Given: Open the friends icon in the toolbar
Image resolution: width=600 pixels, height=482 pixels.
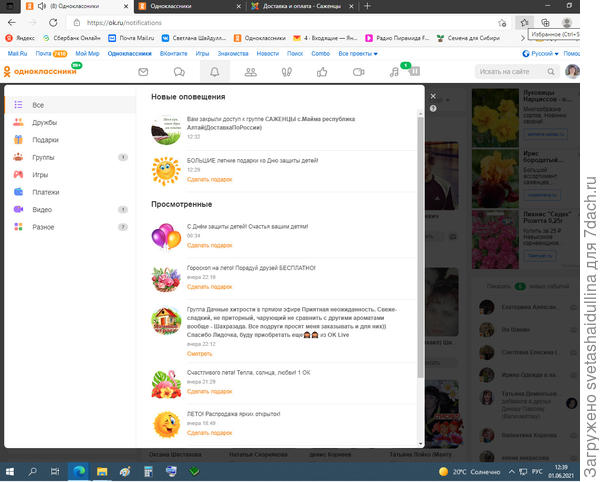Looking at the screenshot, I should [x=251, y=72].
